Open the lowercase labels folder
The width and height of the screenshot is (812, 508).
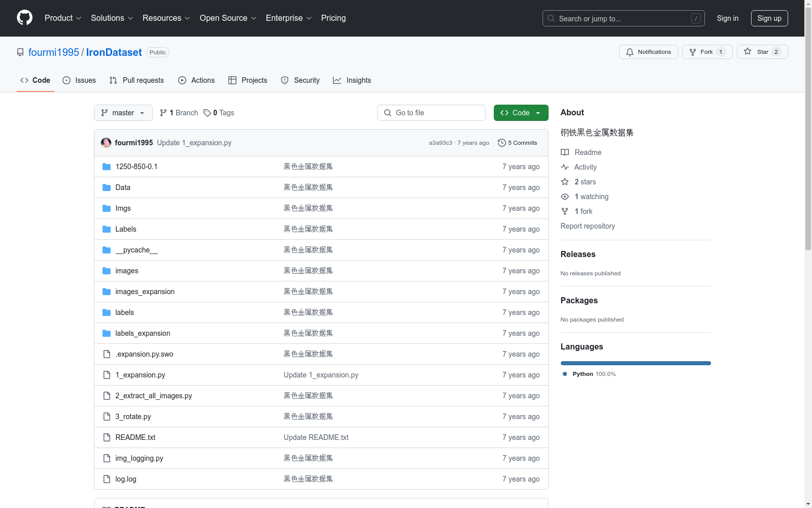click(125, 312)
